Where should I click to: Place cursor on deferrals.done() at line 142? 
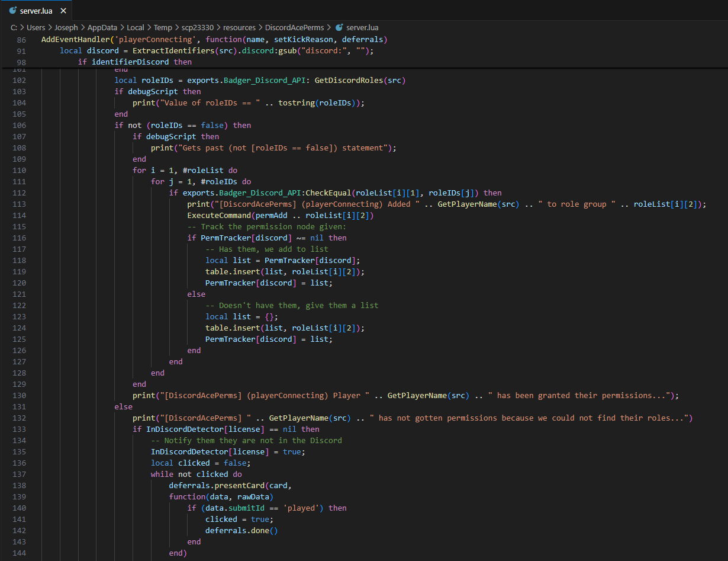[241, 530]
